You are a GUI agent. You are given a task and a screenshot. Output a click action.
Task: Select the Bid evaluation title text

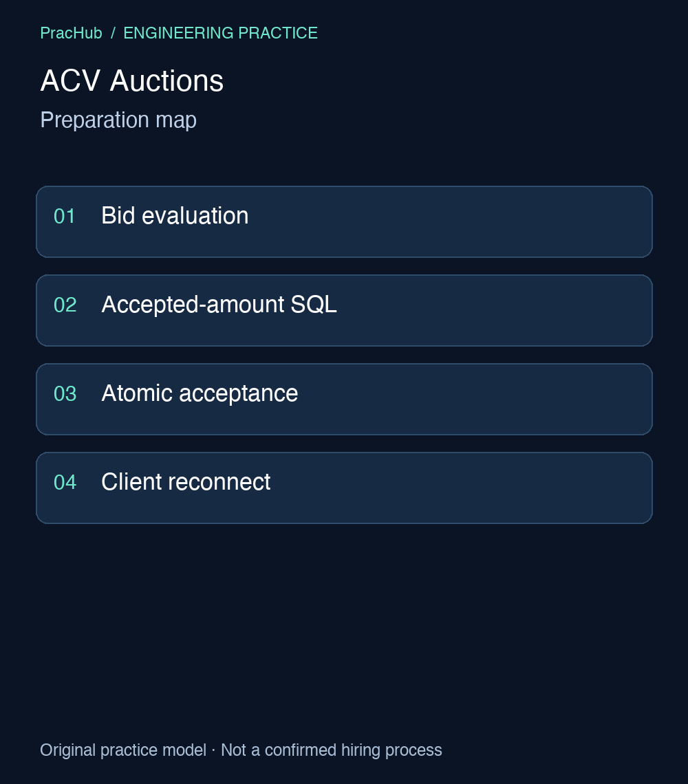(175, 216)
